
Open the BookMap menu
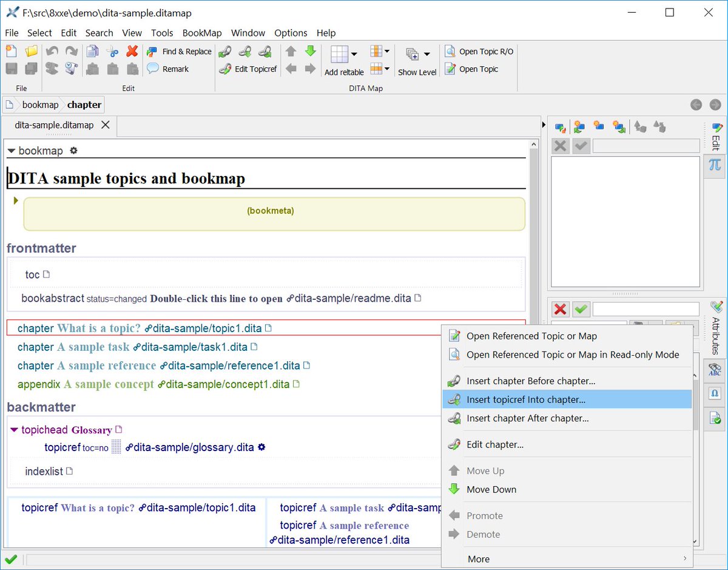coord(202,33)
